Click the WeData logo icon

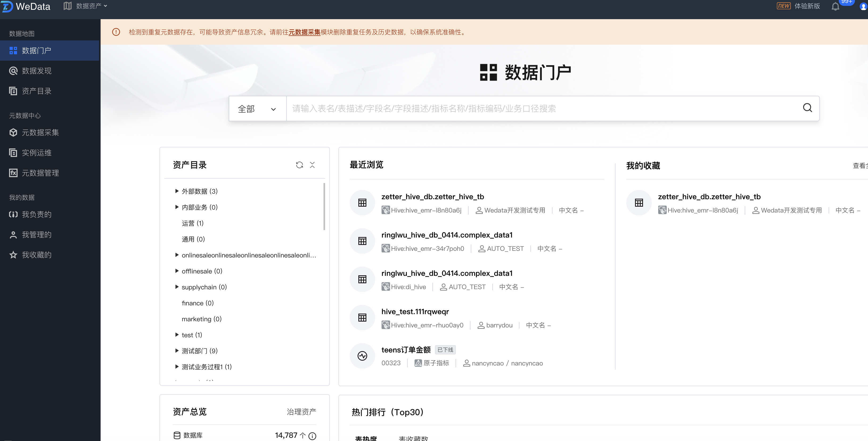[7, 6]
